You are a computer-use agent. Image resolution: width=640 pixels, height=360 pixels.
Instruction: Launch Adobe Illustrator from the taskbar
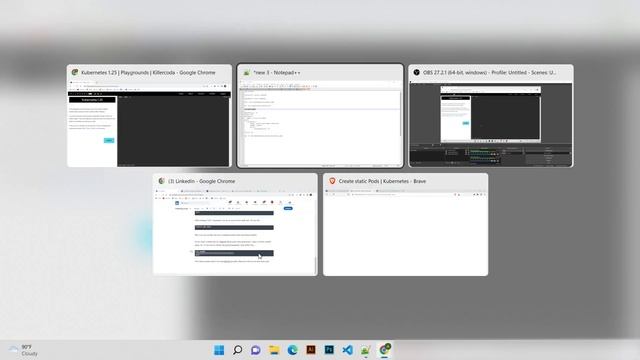311,350
